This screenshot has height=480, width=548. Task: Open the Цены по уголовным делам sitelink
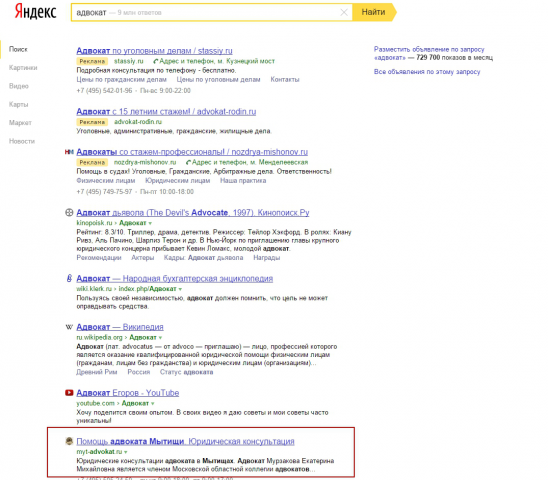(218, 80)
